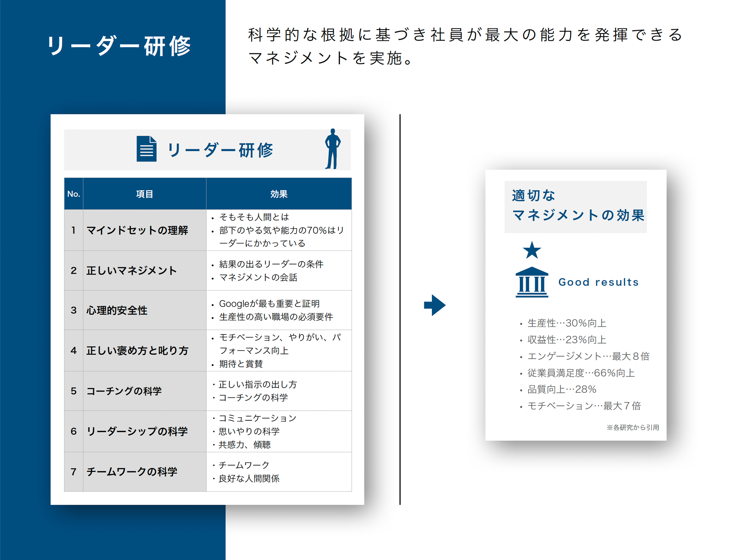The width and height of the screenshot is (747, 560).
Task: Click the 項目 column header
Action: coord(145,194)
